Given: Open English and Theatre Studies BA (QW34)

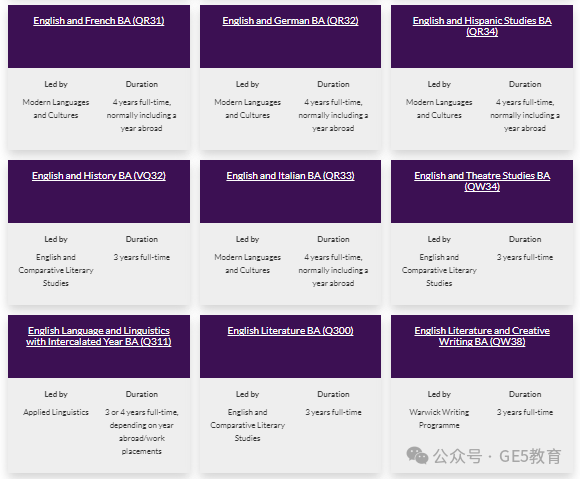Looking at the screenshot, I should (482, 181).
